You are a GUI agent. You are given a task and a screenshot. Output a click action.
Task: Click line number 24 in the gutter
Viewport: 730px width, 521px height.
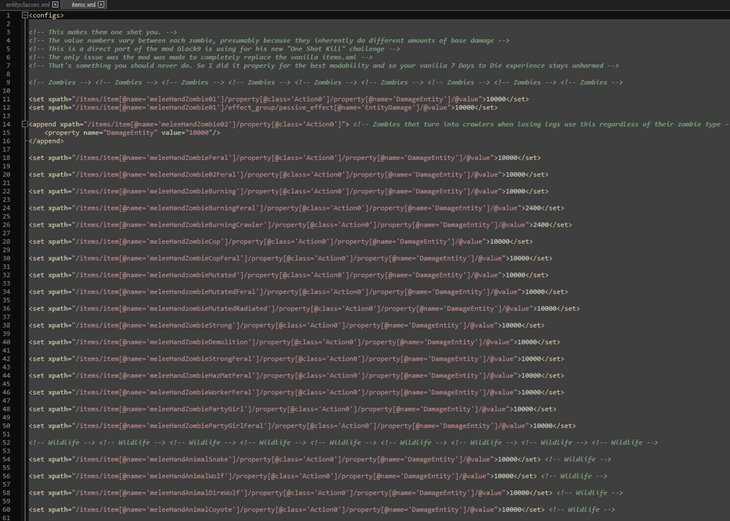[8, 207]
